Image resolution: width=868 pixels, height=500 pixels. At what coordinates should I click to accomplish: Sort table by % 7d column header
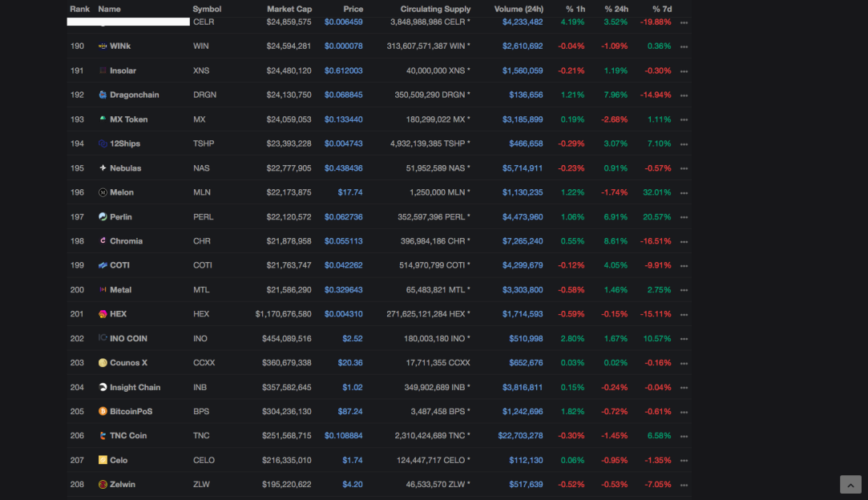point(661,9)
